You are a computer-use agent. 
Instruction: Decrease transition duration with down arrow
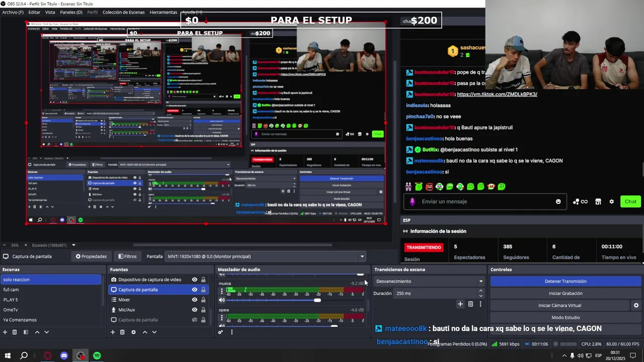tap(480, 296)
